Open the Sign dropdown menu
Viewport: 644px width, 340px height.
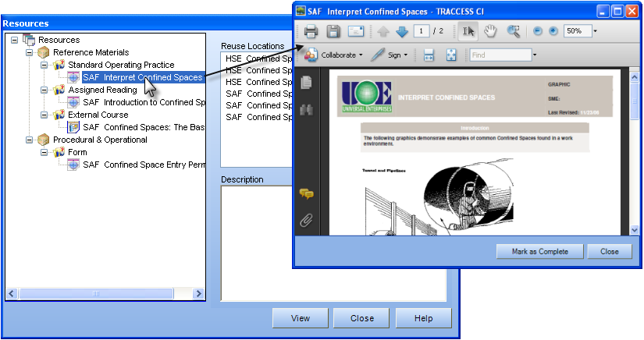[x=389, y=55]
